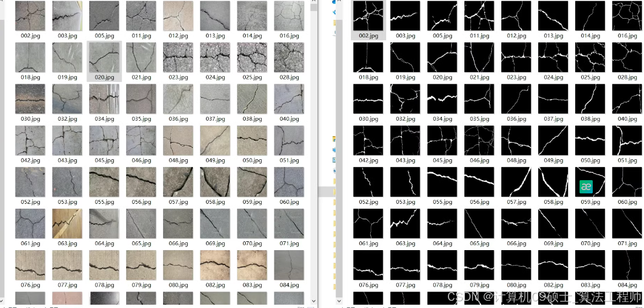644x308 pixels.
Task: Select mask thumbnail 083.jpg in right window
Action: (590, 265)
